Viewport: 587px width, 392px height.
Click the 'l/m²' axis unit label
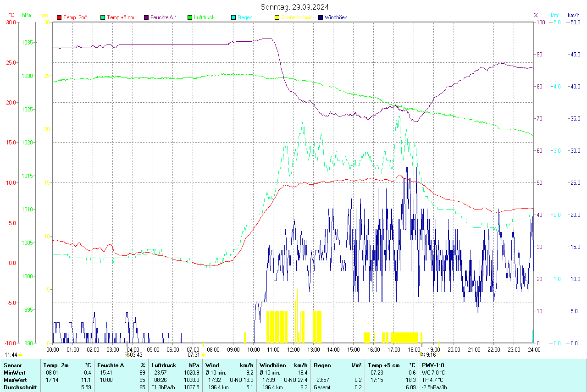(555, 15)
